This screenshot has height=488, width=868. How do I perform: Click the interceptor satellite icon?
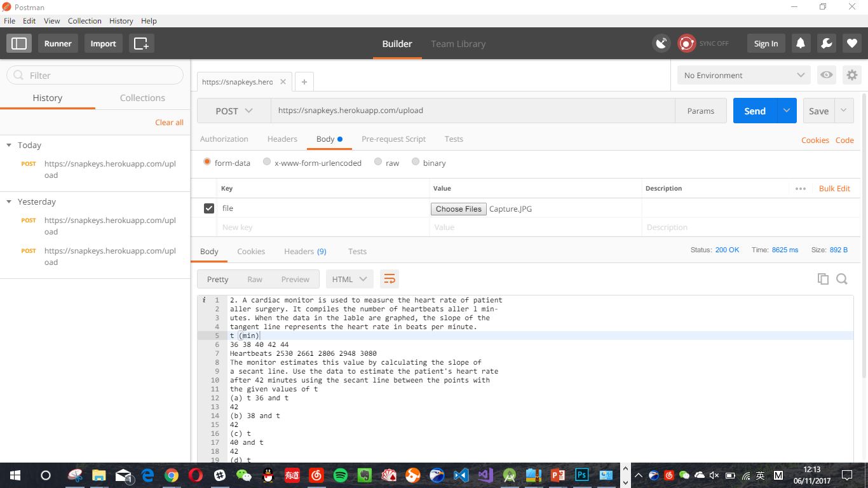[661, 43]
